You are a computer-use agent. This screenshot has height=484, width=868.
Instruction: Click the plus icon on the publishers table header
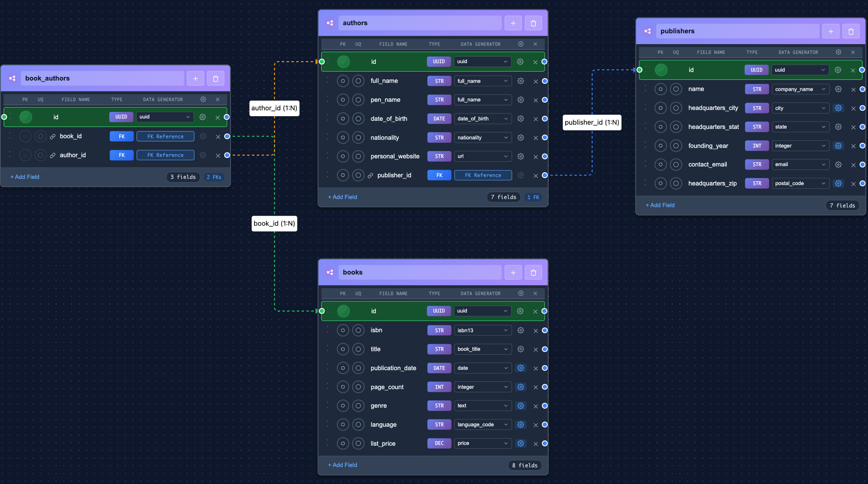pos(831,31)
